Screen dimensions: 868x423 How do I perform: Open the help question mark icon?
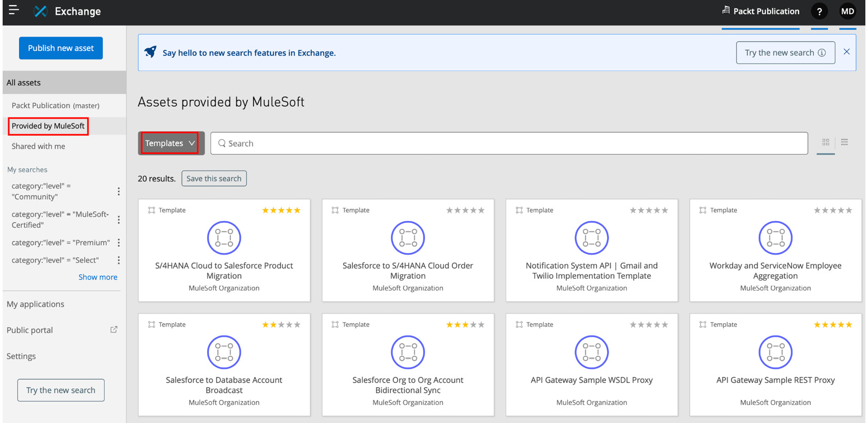point(819,11)
